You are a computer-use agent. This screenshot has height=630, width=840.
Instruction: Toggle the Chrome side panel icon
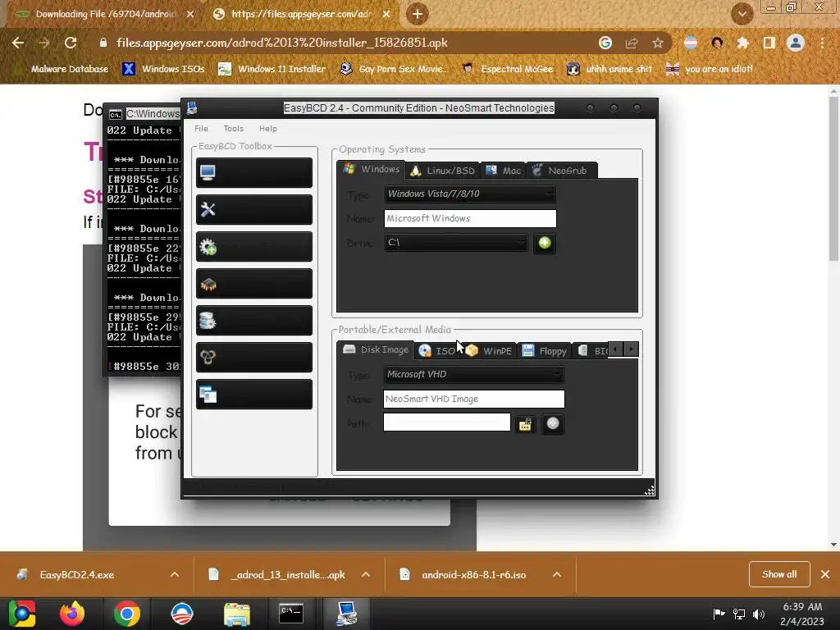tap(769, 43)
